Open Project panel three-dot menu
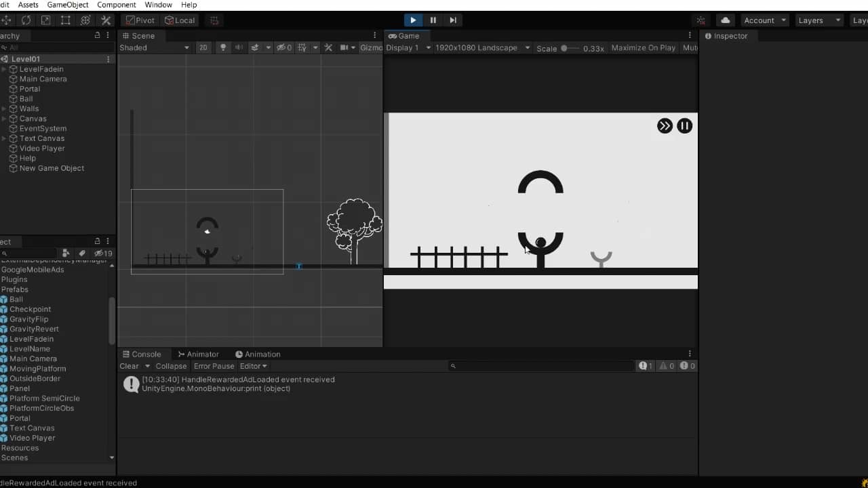The image size is (868, 488). coord(108,241)
